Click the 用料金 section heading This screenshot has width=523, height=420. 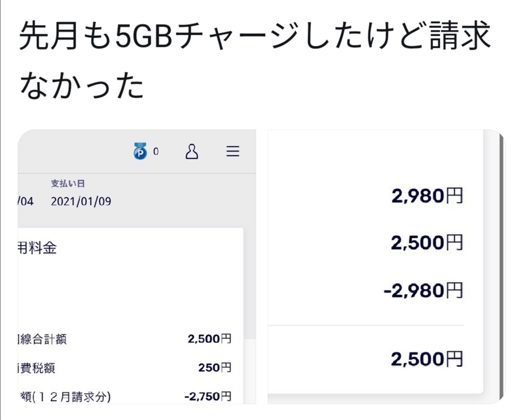point(37,249)
